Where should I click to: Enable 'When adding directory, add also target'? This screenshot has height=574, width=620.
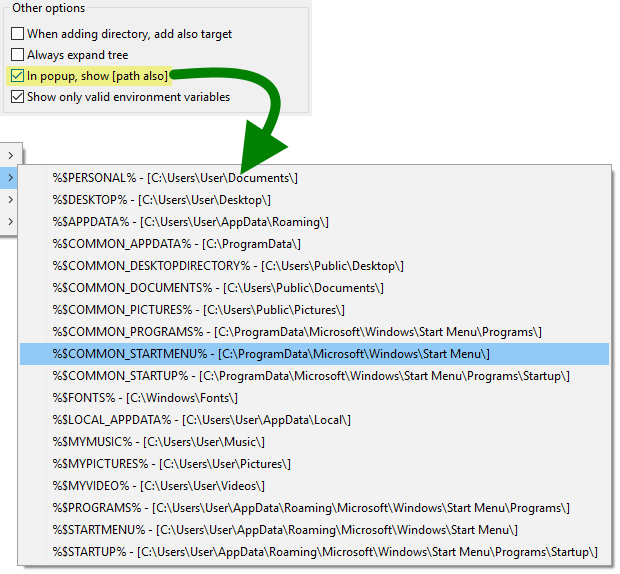(x=17, y=34)
